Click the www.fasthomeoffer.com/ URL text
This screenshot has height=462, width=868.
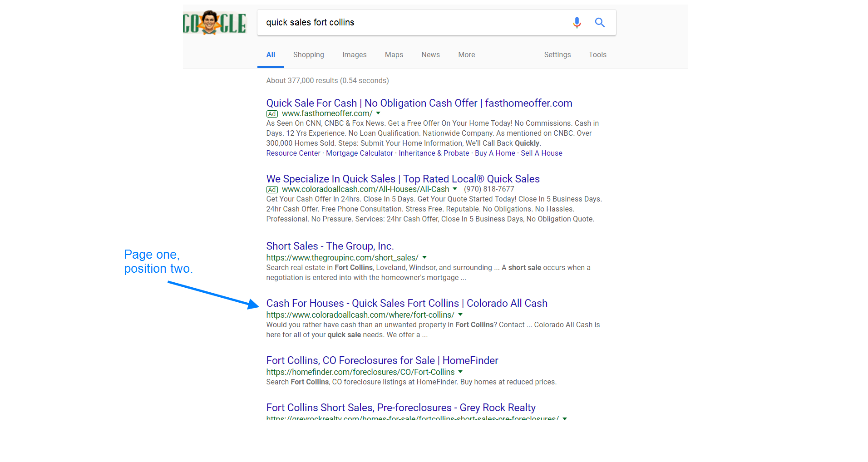(x=327, y=113)
